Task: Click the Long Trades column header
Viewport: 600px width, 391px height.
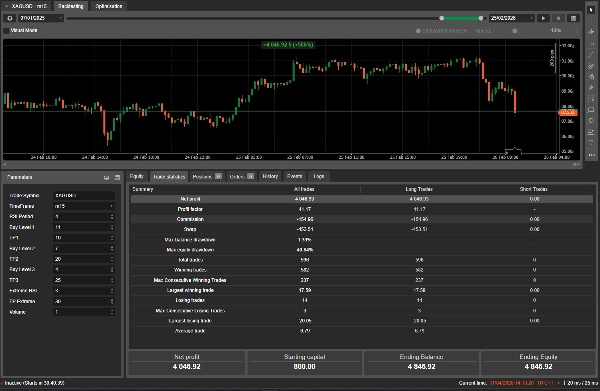Action: click(x=419, y=189)
